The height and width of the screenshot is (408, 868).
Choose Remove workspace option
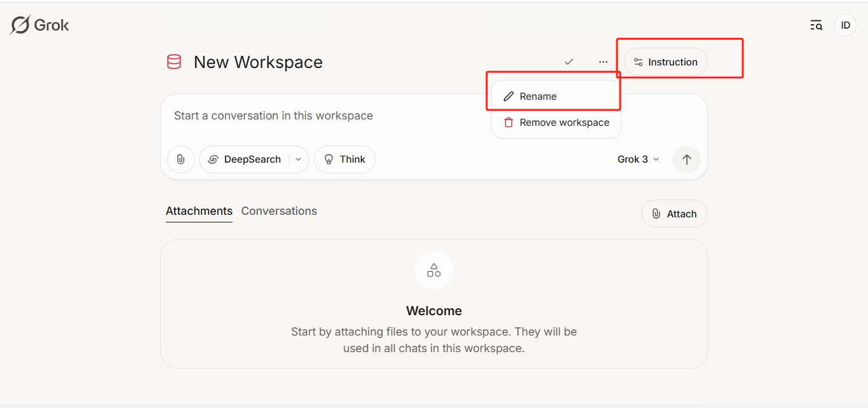(x=555, y=123)
